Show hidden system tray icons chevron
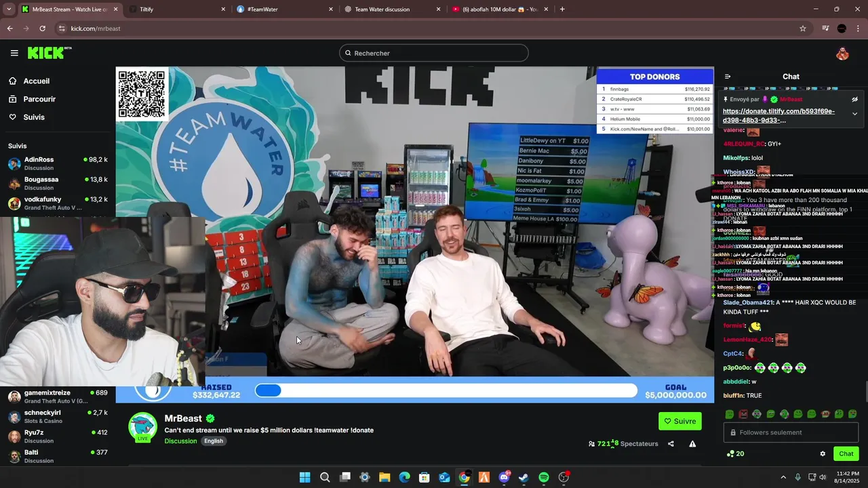Screen dimensions: 868x488 tap(783, 477)
